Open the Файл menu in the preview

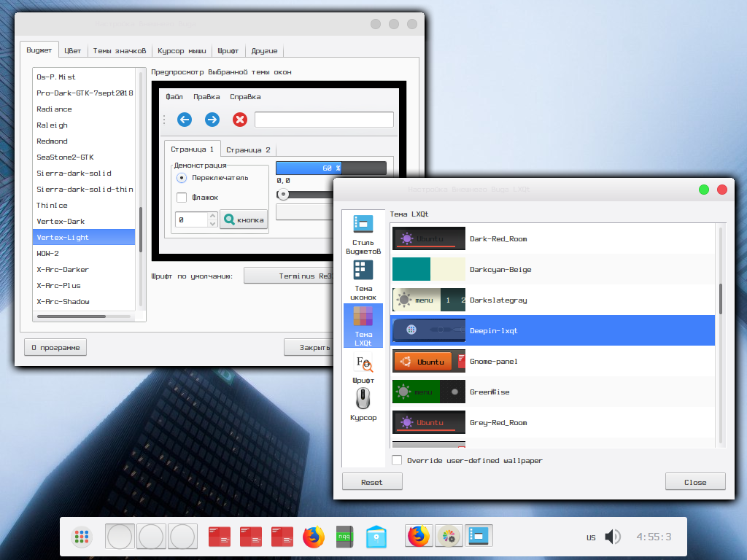tap(174, 97)
